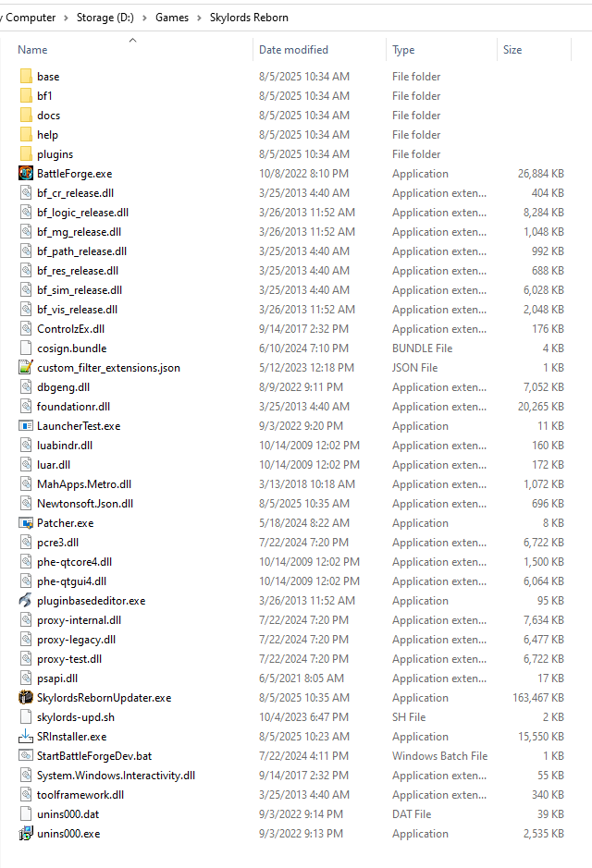Click the custom_filter_extensions.json file icon

point(26,367)
